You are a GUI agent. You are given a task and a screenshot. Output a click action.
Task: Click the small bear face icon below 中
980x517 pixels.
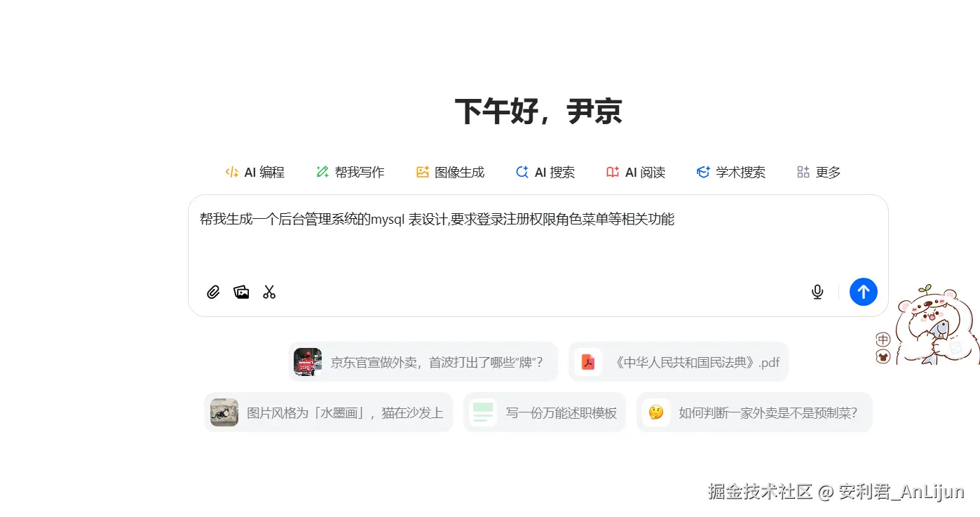tap(883, 357)
